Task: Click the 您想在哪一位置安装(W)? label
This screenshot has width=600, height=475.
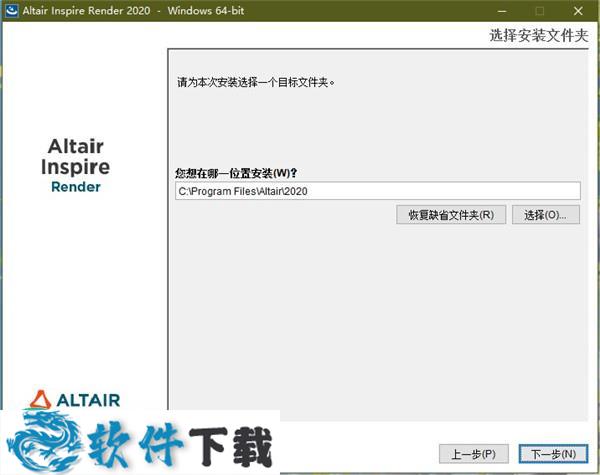Action: click(236, 173)
